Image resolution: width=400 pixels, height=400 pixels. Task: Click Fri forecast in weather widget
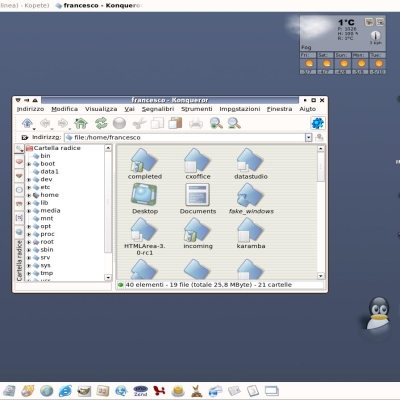(308, 63)
